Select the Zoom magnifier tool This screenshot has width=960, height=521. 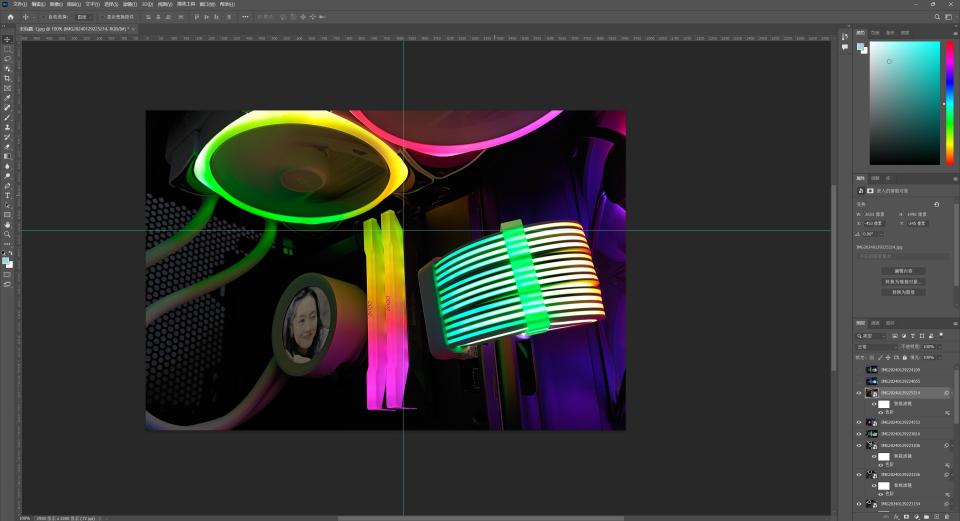[7, 234]
